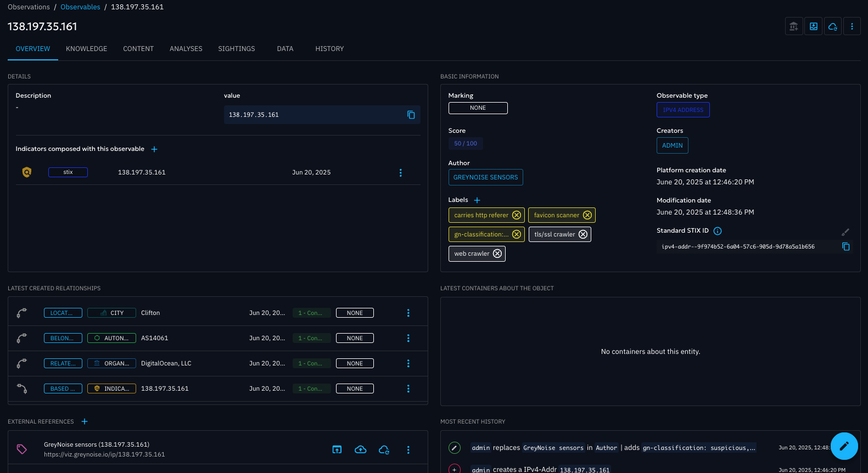Open the https://viz.greynoise.io/ip/138.197.35.161 URL text
Image resolution: width=868 pixels, height=473 pixels.
pos(104,454)
